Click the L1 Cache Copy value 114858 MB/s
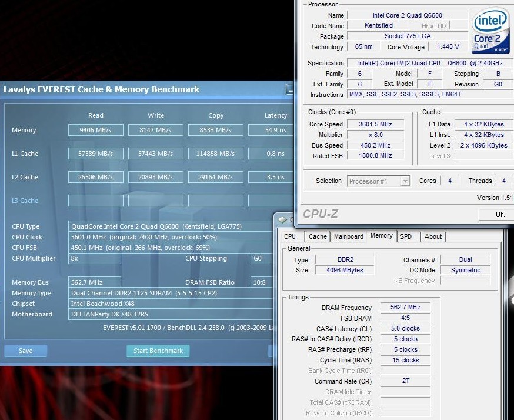Screen dimensions: 514x420 click(216, 154)
